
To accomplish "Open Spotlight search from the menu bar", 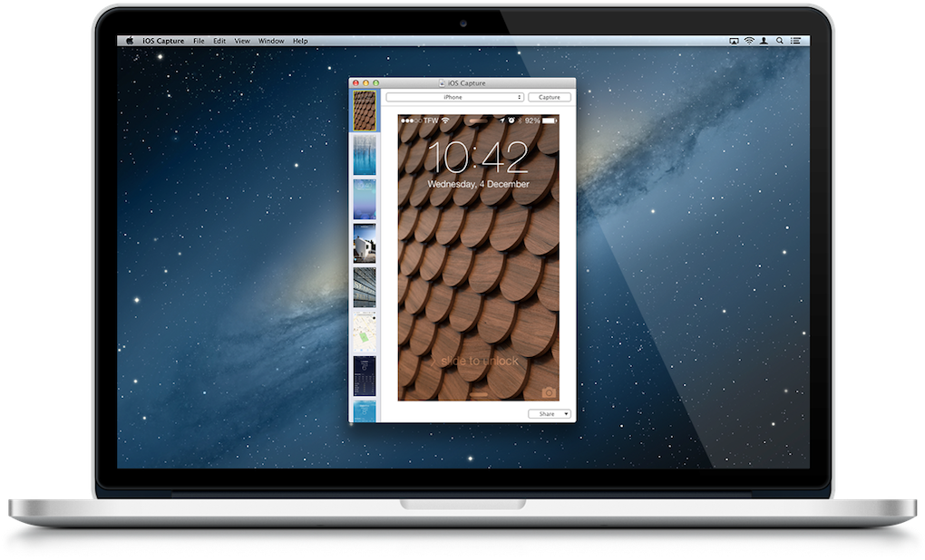I will [x=780, y=40].
